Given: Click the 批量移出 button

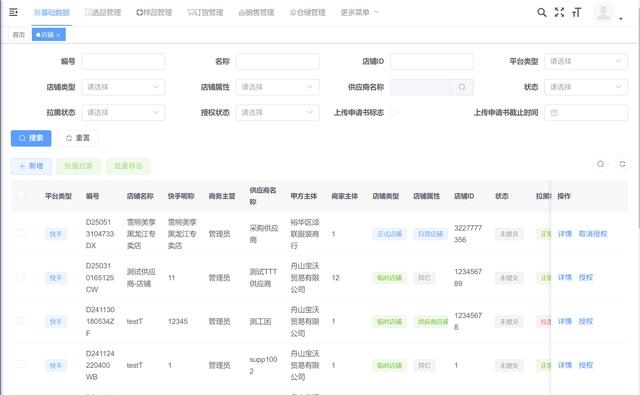Looking at the screenshot, I should point(128,166).
